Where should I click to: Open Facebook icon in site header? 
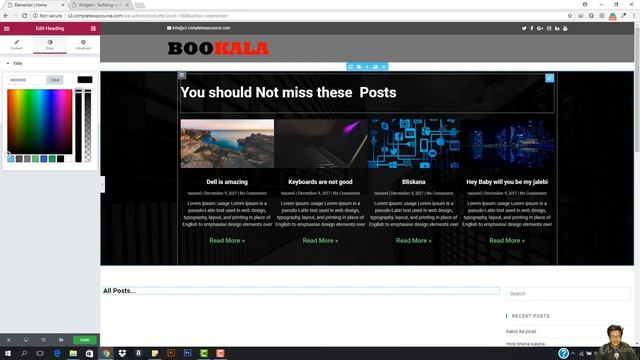point(531,29)
